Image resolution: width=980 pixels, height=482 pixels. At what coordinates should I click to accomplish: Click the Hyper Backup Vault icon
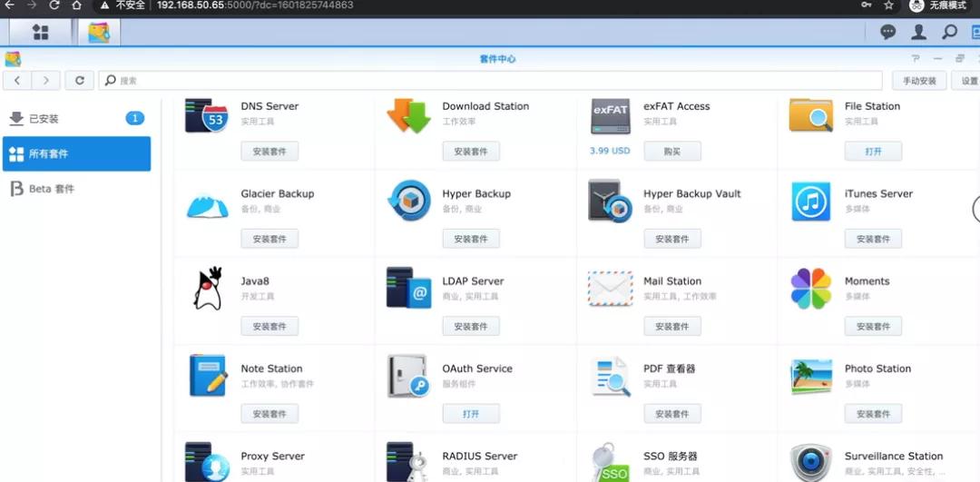click(610, 201)
